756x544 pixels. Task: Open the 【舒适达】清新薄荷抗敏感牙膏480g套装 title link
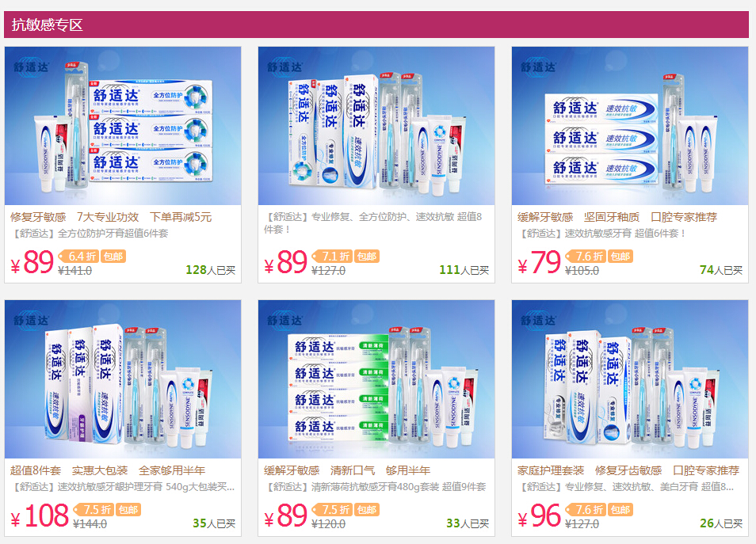[x=375, y=487]
